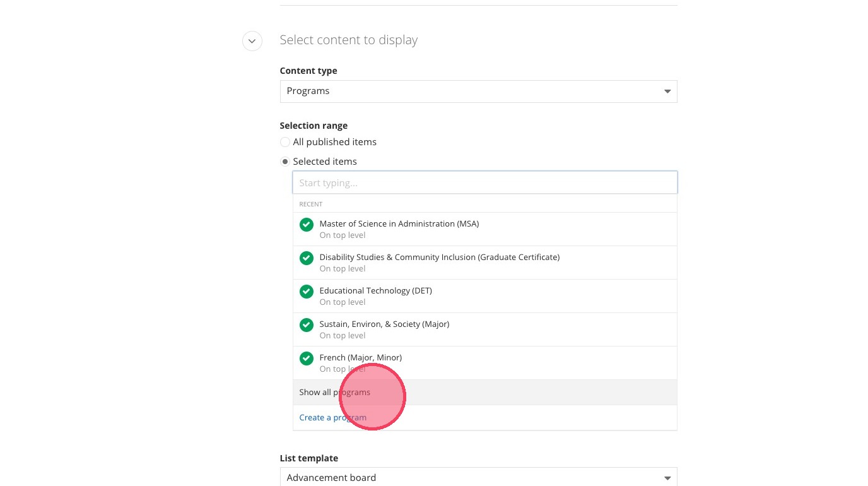Open the Content type Programs dropdown

(478, 92)
